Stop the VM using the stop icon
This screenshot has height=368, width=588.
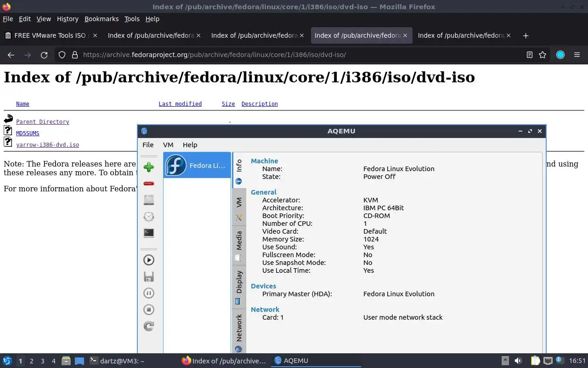click(x=148, y=310)
